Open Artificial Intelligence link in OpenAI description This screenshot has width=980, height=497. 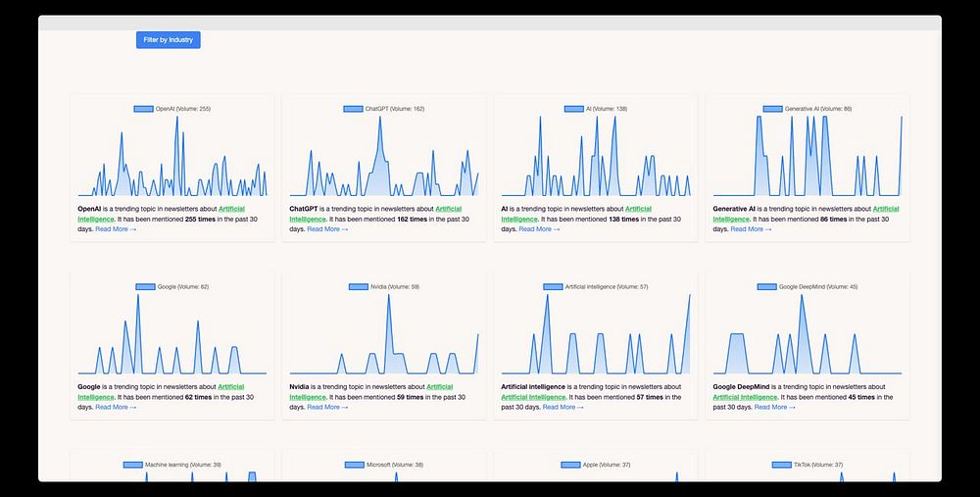point(162,214)
